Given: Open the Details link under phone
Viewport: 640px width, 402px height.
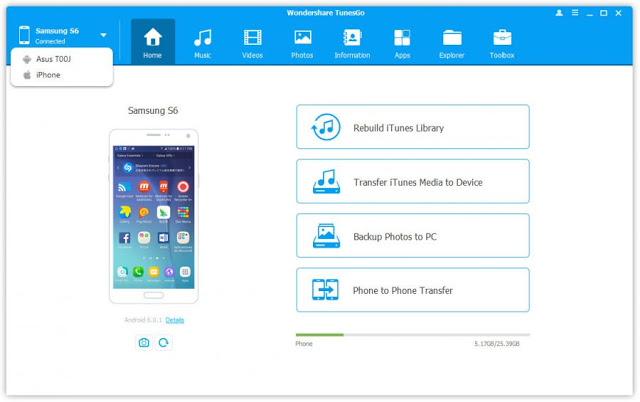Looking at the screenshot, I should [175, 320].
